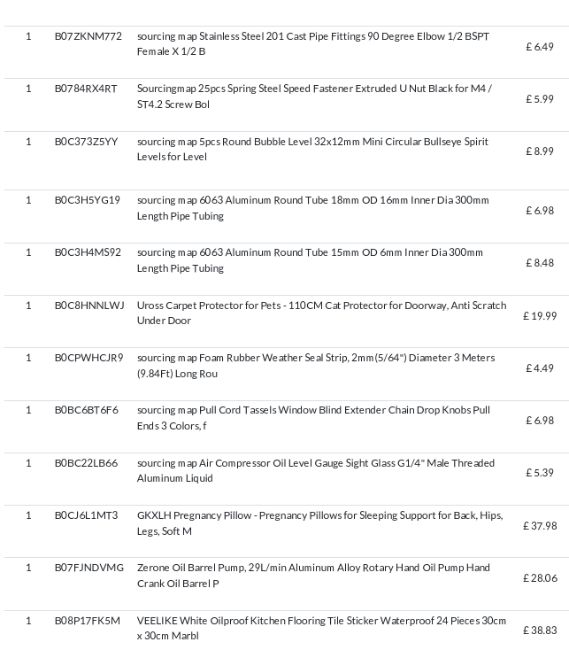Screen dimensions: 569x650
Task: Select the Stainless Steel Pipe Fittings description
Action: point(313,44)
